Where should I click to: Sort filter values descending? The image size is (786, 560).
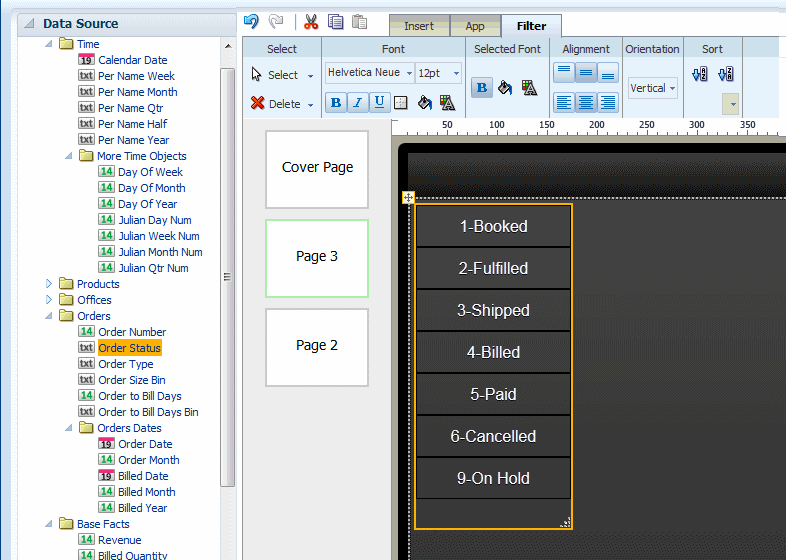(725, 74)
